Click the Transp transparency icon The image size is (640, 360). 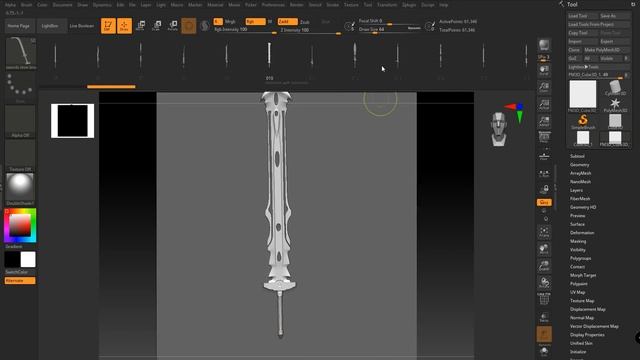pos(544,317)
